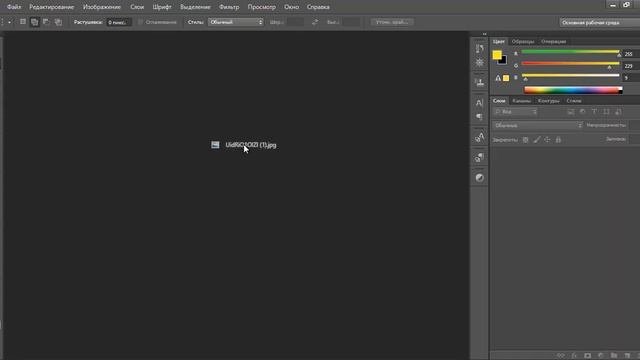Switch to the Цвет tab
Viewport: 640px width, 360px height.
click(498, 41)
